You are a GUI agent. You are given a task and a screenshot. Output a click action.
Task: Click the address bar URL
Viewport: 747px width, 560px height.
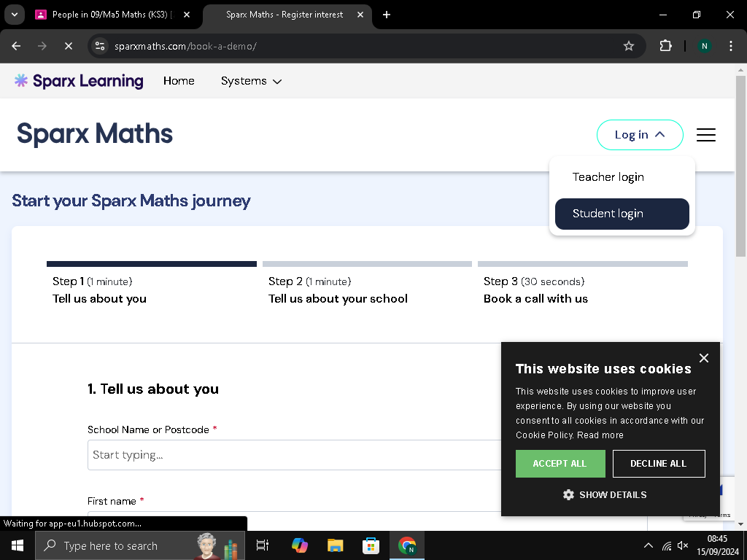[x=185, y=46]
